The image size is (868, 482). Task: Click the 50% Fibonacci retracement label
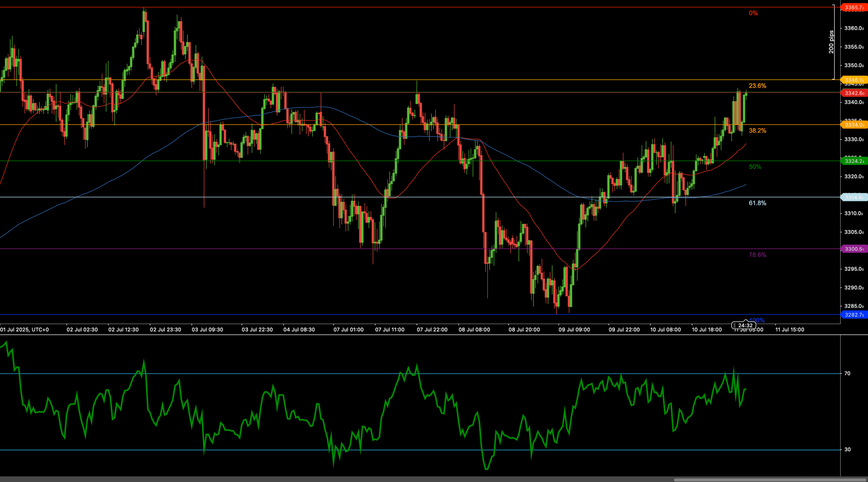tap(755, 167)
